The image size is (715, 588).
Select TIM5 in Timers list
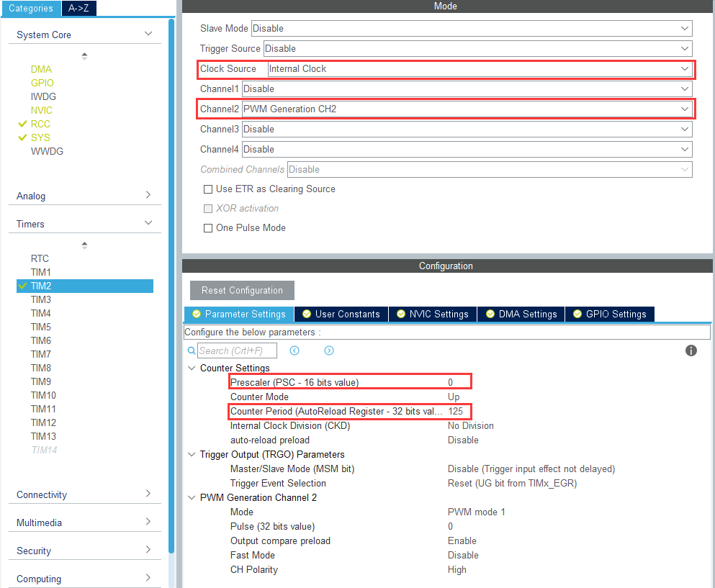[x=40, y=327]
